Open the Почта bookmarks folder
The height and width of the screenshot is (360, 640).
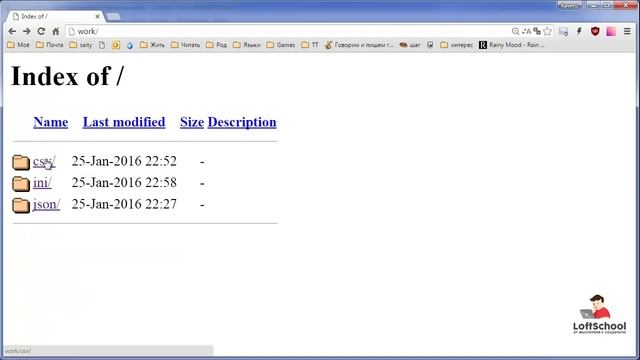click(49, 45)
